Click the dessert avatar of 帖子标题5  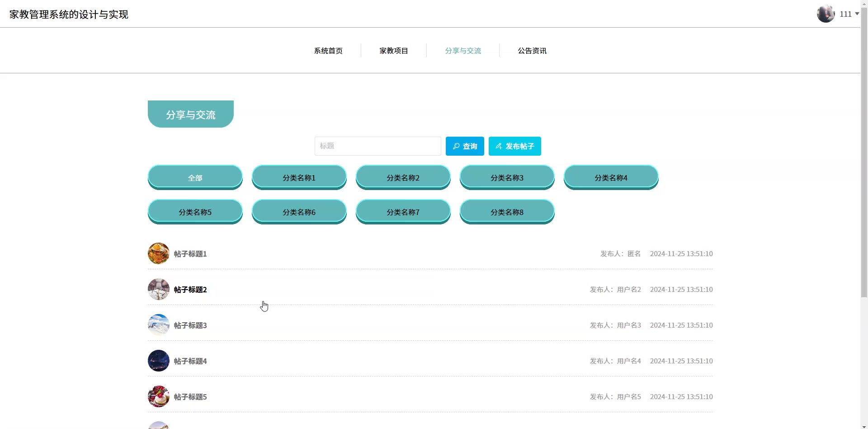click(x=159, y=396)
